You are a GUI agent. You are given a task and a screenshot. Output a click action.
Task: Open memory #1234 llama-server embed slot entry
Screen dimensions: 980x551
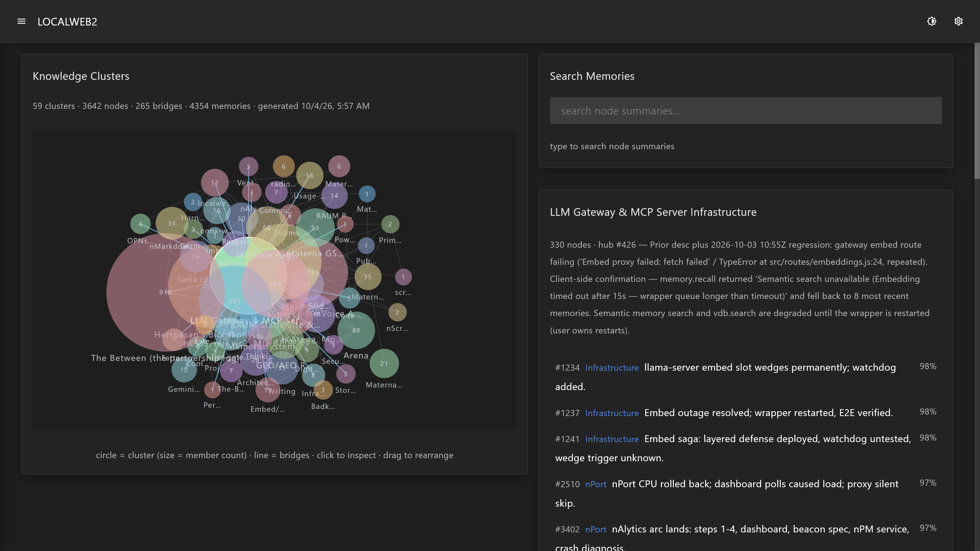pyautogui.click(x=745, y=377)
